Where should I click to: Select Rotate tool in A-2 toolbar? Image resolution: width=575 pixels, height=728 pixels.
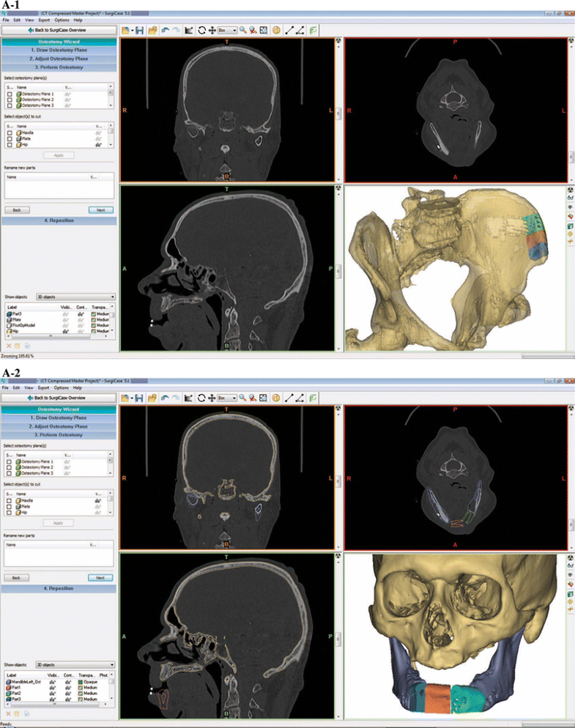[x=201, y=398]
